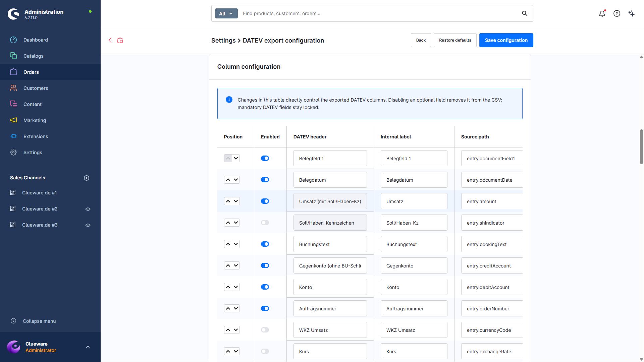644x362 pixels.
Task: Enable the WKZ Umsatz column switch
Action: pyautogui.click(x=265, y=330)
